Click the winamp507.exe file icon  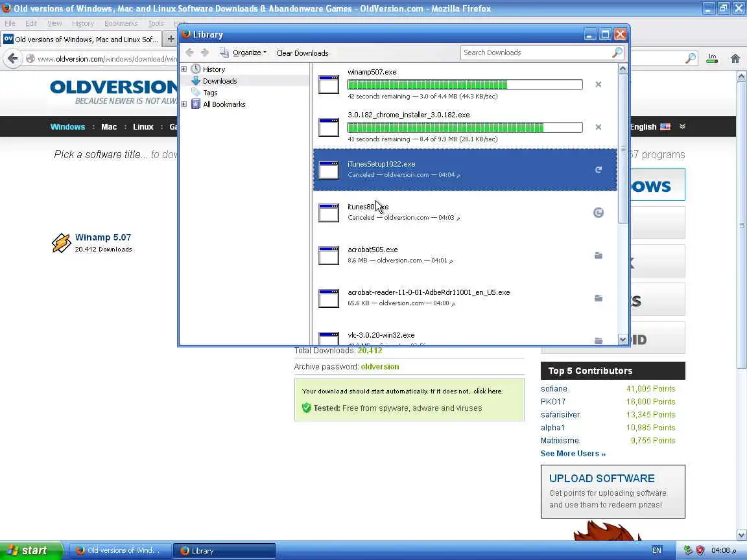coord(329,84)
